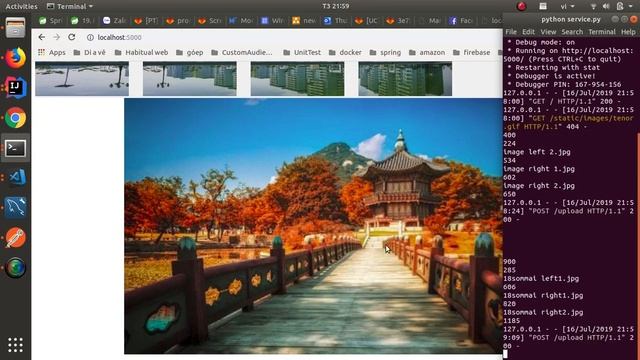View site information icon beside localhost
This screenshot has width=640, height=360.
click(x=90, y=38)
